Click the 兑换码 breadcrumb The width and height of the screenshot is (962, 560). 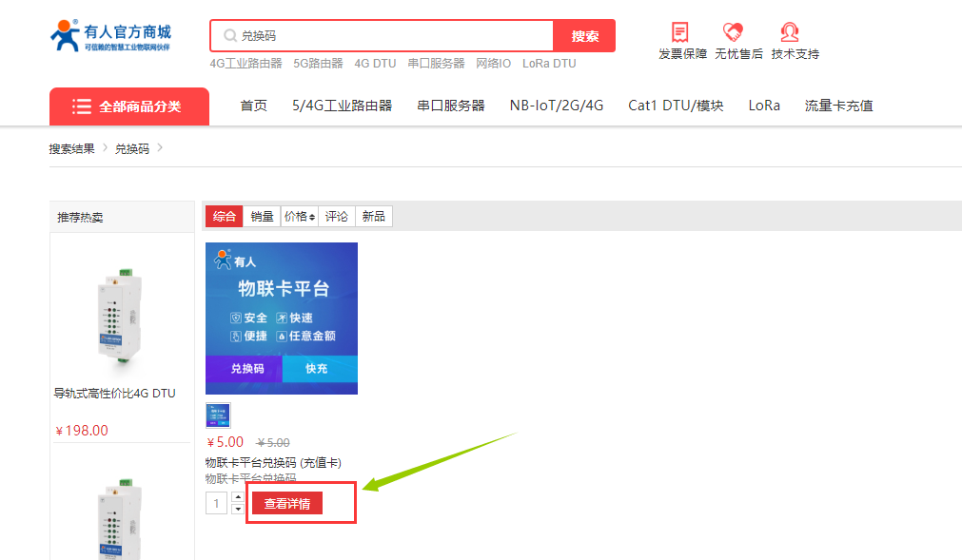click(x=132, y=149)
